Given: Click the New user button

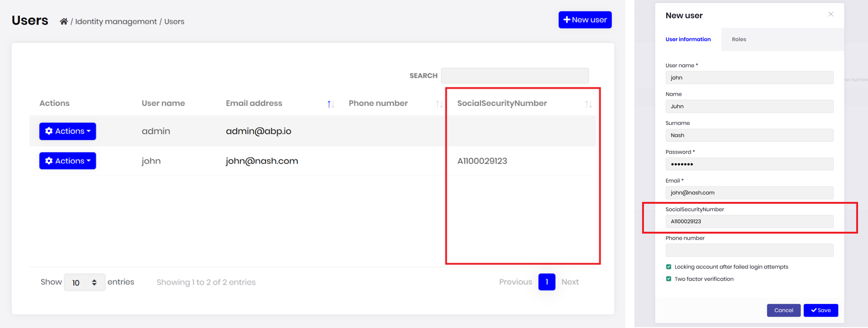Looking at the screenshot, I should pyautogui.click(x=585, y=20).
